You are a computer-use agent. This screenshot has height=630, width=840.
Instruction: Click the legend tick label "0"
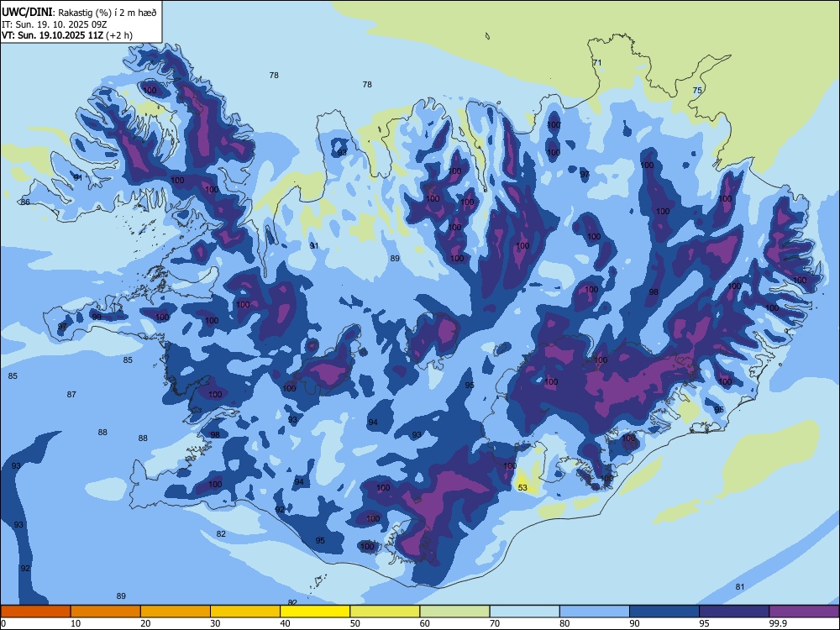coord(3,623)
